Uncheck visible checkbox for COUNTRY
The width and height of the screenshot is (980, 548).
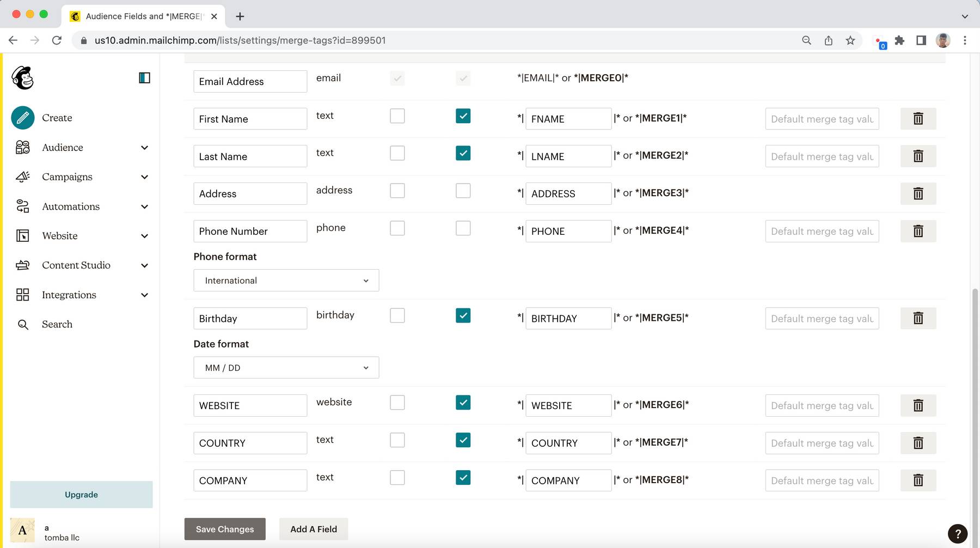tap(463, 440)
